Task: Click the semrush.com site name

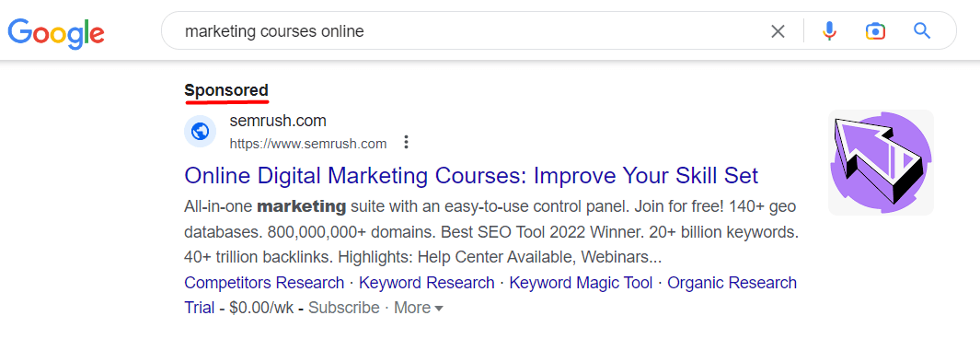Action: pos(278,121)
